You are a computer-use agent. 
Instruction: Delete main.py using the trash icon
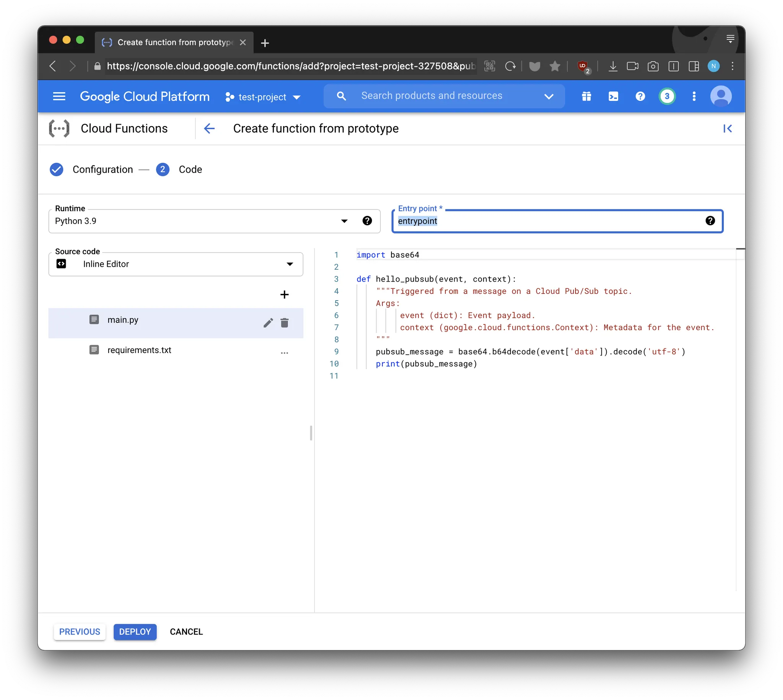[x=284, y=323]
